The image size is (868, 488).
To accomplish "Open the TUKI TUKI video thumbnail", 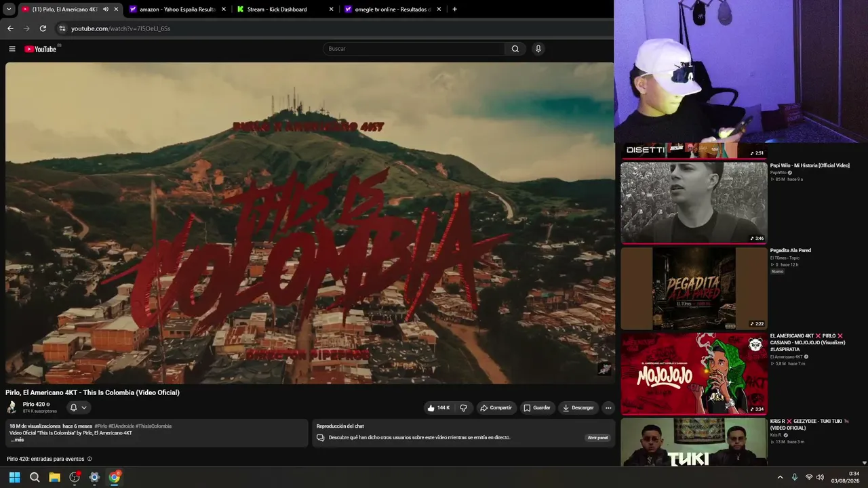I will [694, 442].
